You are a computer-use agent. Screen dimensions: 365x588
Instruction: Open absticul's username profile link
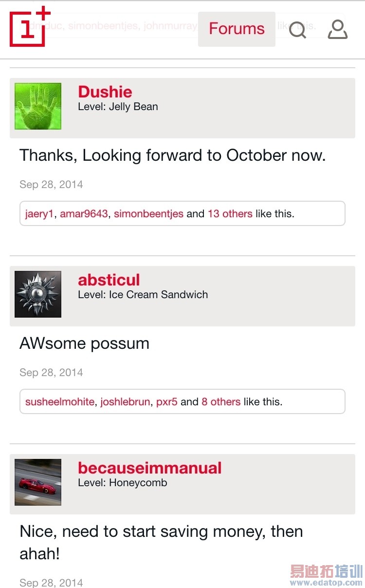pyautogui.click(x=109, y=280)
